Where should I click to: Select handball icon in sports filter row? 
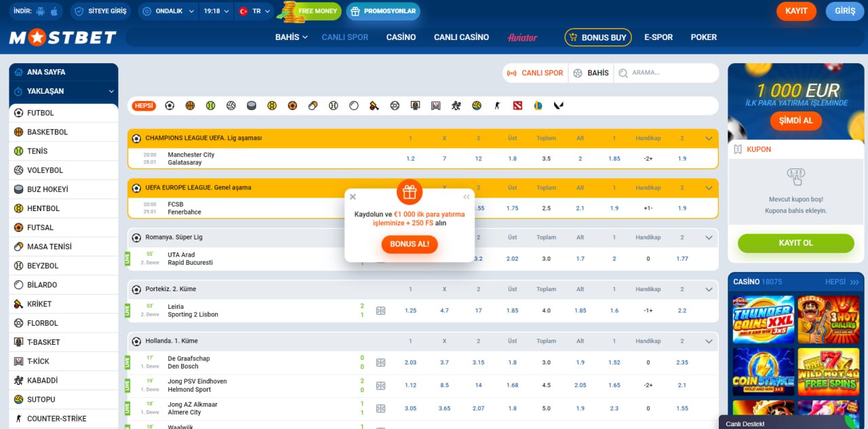(272, 106)
